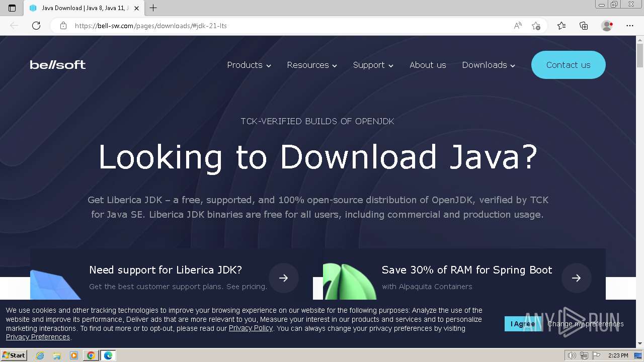Launch Internet Explorer from the taskbar
Viewport: 644px width, 362px height.
pos(40,355)
